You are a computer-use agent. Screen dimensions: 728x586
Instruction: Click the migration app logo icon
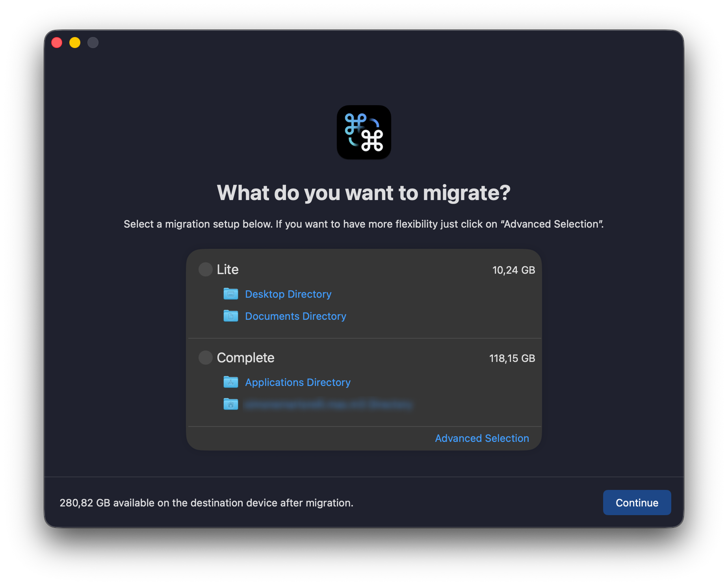(364, 132)
